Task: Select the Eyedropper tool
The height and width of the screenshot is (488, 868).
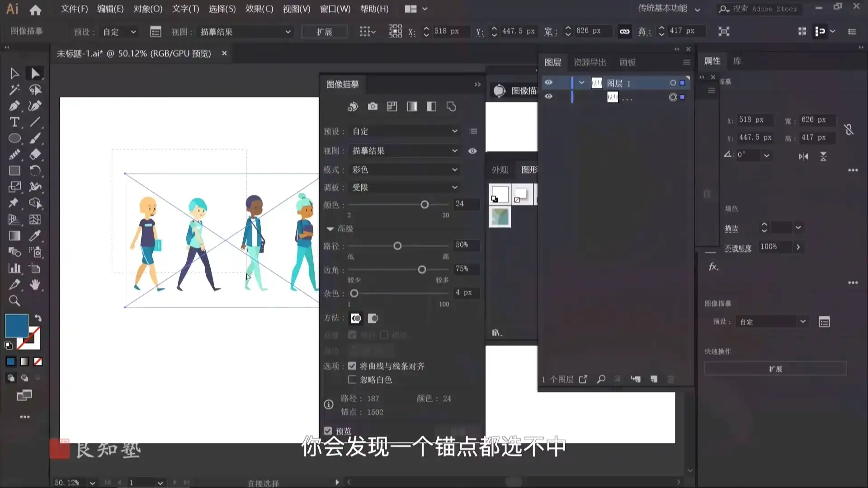Action: point(36,235)
